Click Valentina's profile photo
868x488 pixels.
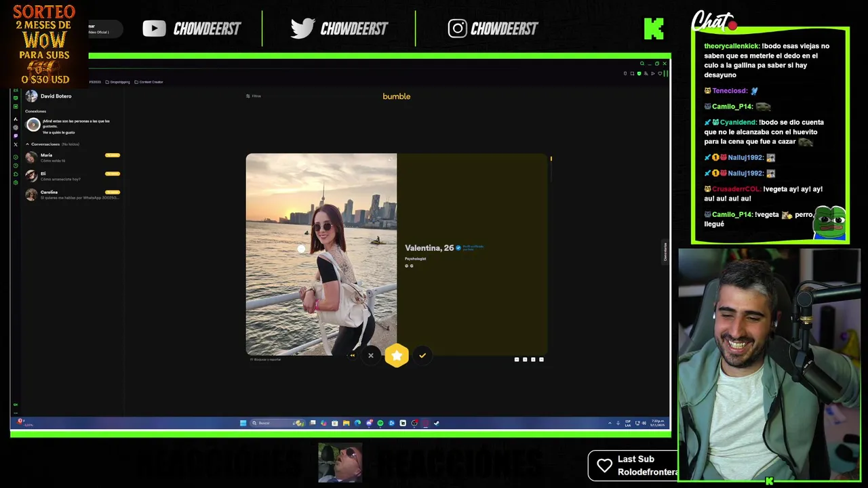[321, 254]
